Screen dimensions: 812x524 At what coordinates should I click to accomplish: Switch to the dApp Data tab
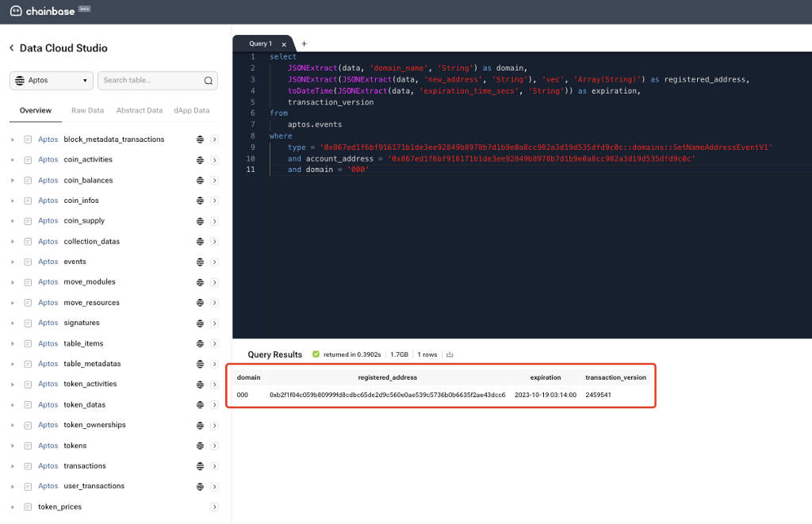click(191, 111)
